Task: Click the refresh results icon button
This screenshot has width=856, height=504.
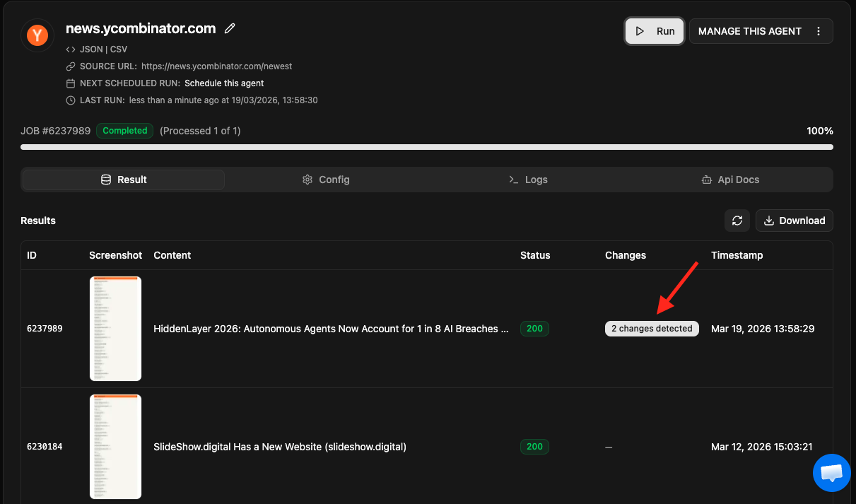Action: 737,221
